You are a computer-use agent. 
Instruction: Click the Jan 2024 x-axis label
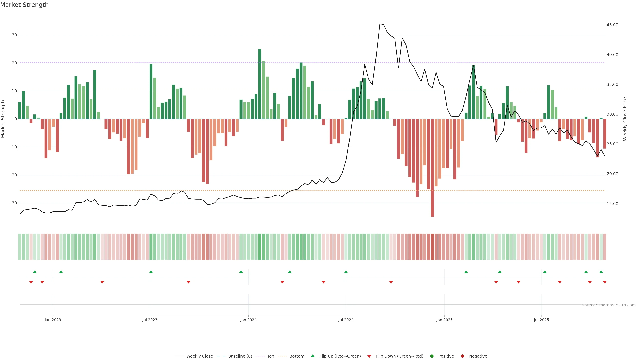point(248,320)
